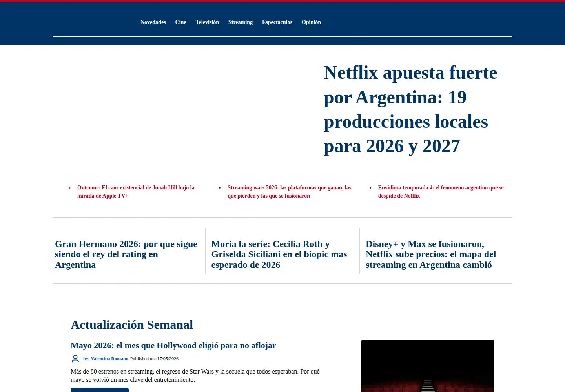Open the Televisión section
The width and height of the screenshot is (565, 392).
coord(207,22)
